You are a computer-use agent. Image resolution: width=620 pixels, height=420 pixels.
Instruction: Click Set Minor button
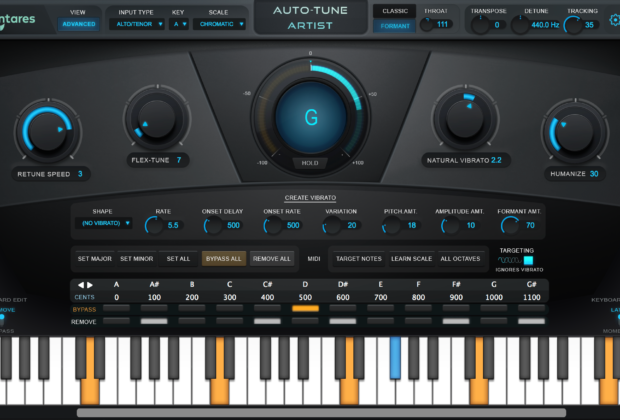(x=136, y=259)
